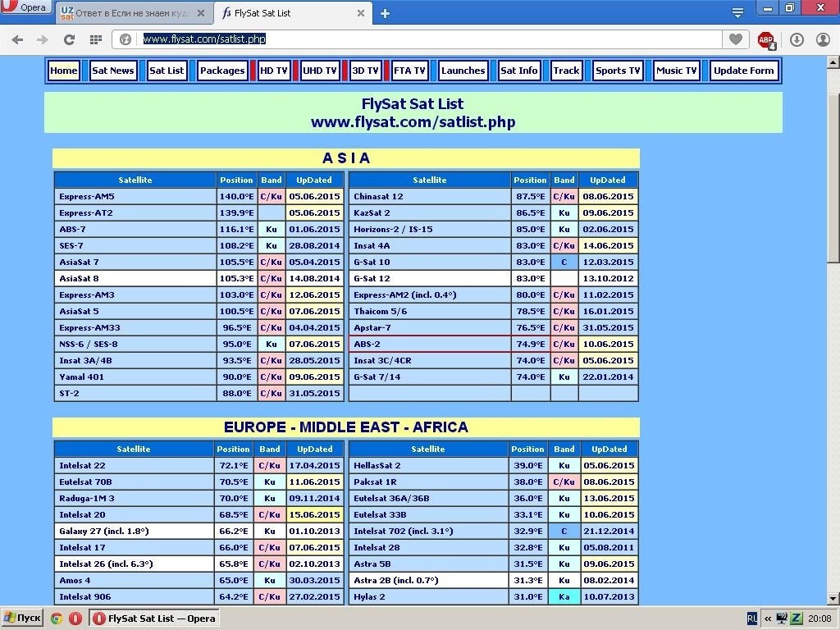Open the Sat List nav button
Screen dimensions: 840x630
click(x=167, y=71)
